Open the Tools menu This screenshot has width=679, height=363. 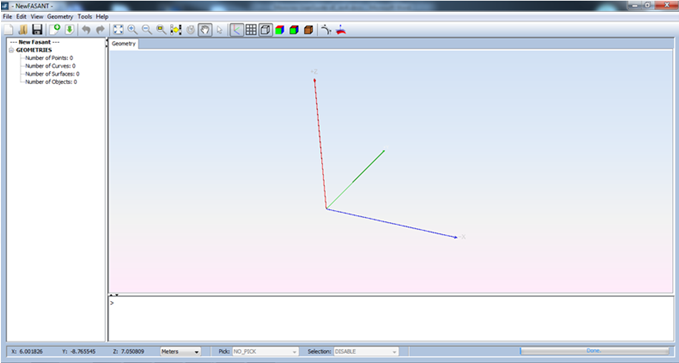pos(84,16)
